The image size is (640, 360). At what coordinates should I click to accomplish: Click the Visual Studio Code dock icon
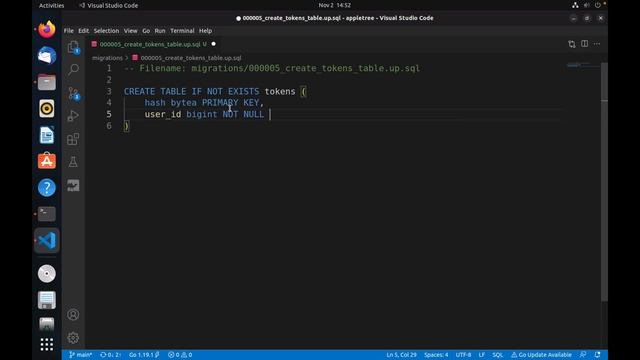tap(47, 240)
